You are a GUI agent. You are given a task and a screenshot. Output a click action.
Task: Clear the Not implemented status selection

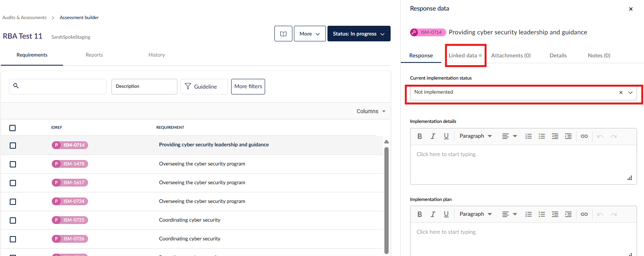coord(621,92)
